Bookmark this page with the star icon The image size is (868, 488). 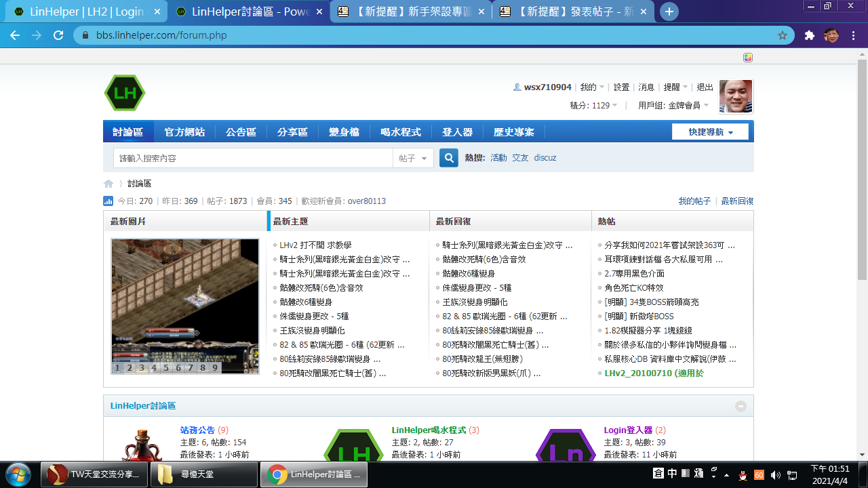pyautogui.click(x=783, y=35)
